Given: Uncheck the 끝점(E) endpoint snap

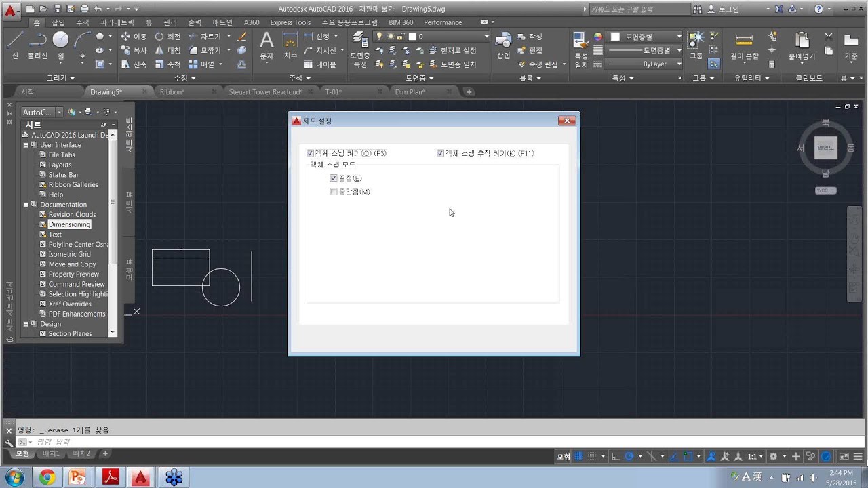Looking at the screenshot, I should [x=334, y=178].
